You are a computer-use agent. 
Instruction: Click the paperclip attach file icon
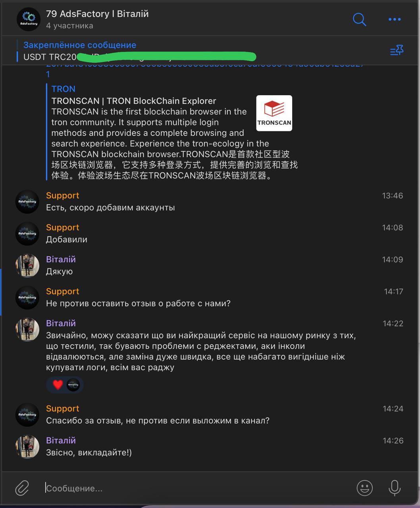pos(22,488)
